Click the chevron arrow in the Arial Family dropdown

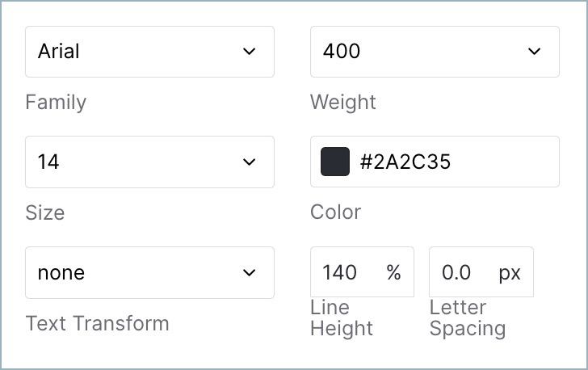point(250,52)
